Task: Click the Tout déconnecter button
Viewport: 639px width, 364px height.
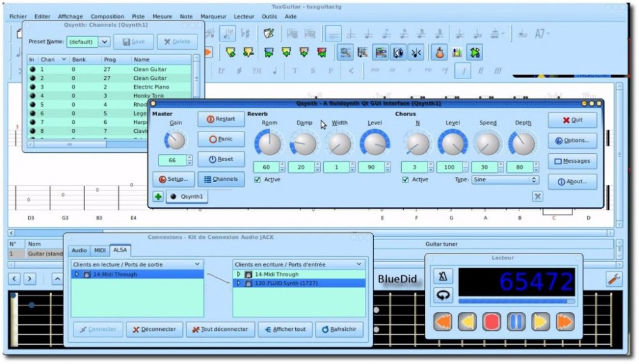Action: tap(220, 330)
